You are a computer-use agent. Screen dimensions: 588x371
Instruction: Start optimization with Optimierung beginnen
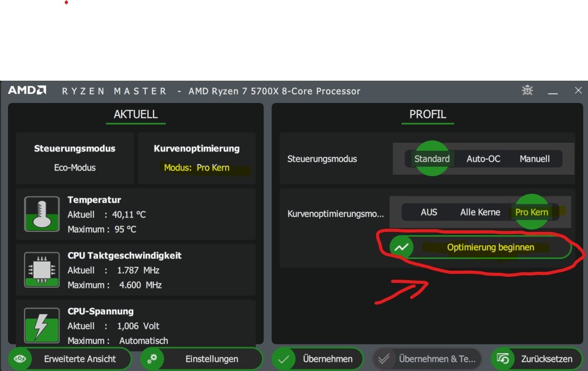click(x=480, y=247)
